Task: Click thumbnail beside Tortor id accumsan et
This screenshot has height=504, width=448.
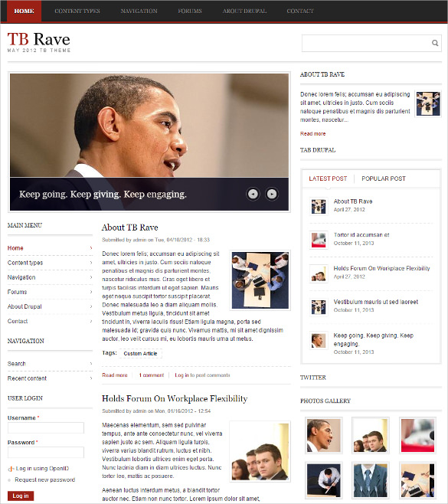Action: [x=319, y=240]
